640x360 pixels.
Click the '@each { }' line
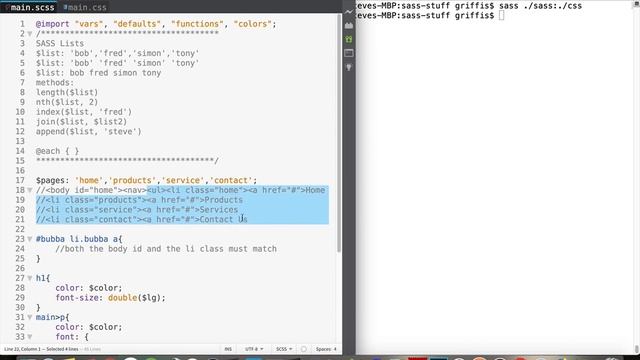(x=57, y=151)
